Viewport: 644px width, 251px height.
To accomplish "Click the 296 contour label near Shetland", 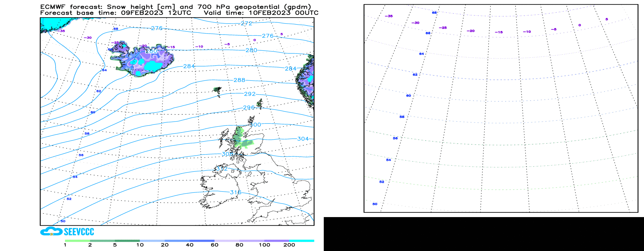I will pos(249,108).
